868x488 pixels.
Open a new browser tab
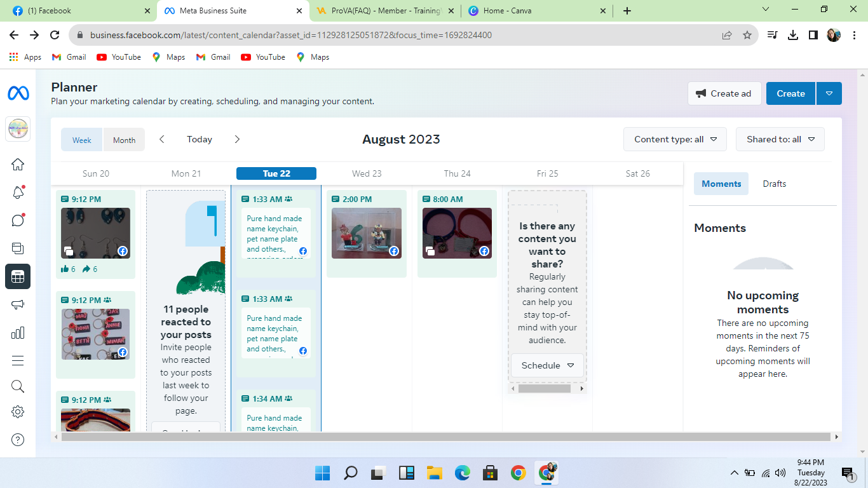(627, 11)
